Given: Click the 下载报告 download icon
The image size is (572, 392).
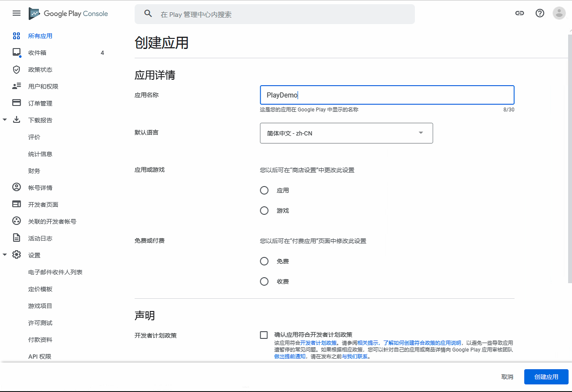Looking at the screenshot, I should pos(16,120).
